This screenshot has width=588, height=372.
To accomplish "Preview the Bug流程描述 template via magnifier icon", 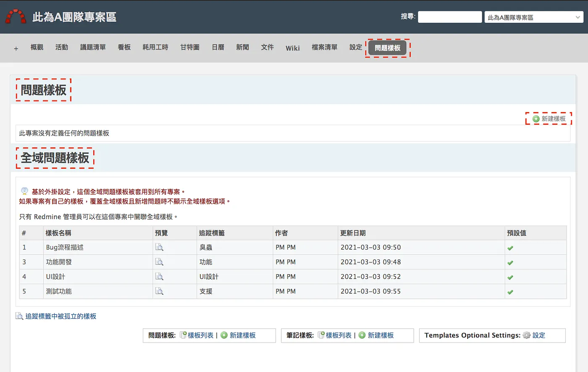I will [x=159, y=247].
